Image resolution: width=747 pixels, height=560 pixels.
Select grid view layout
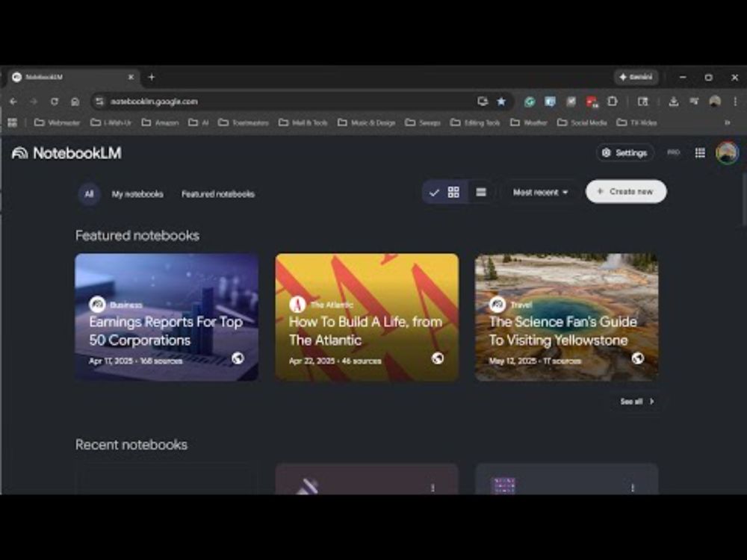click(447, 193)
